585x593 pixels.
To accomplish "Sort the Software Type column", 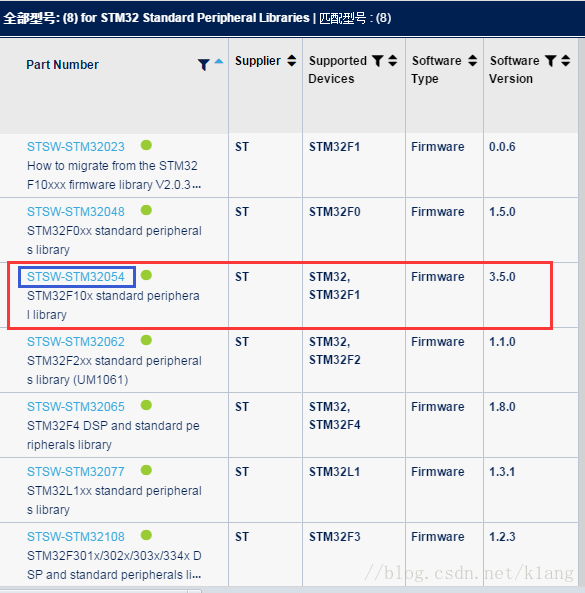I will 473,61.
